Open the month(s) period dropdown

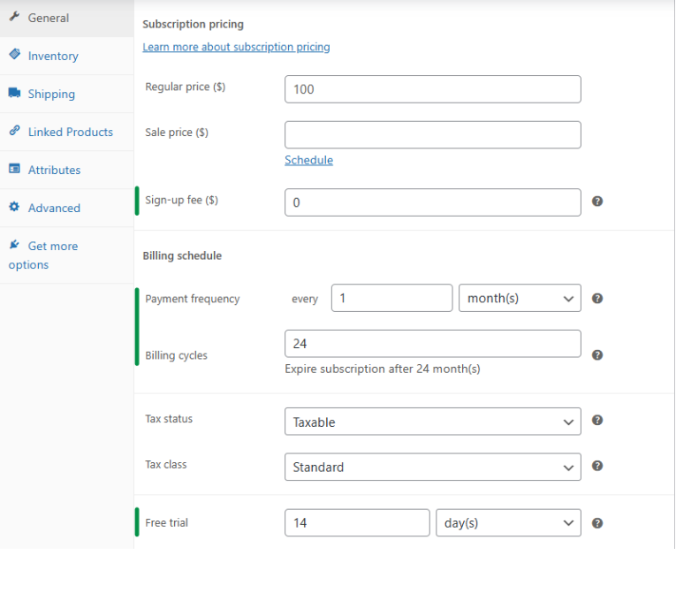pyautogui.click(x=520, y=298)
